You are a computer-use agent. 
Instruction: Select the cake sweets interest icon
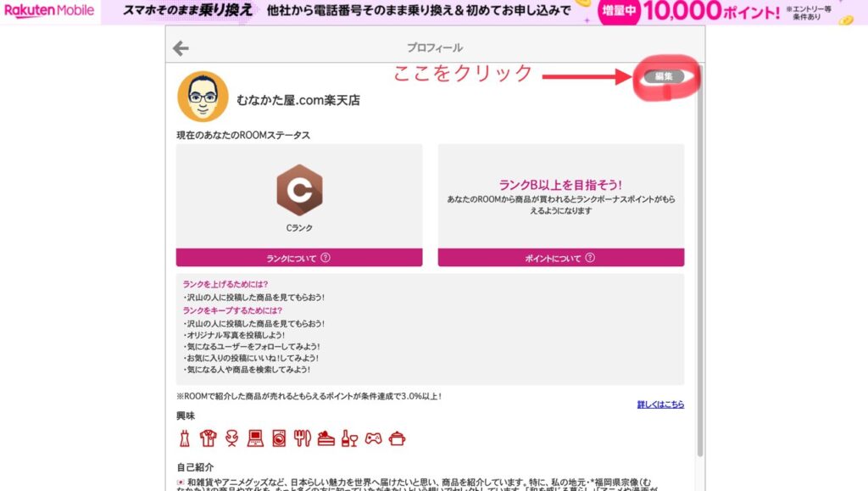(x=326, y=438)
